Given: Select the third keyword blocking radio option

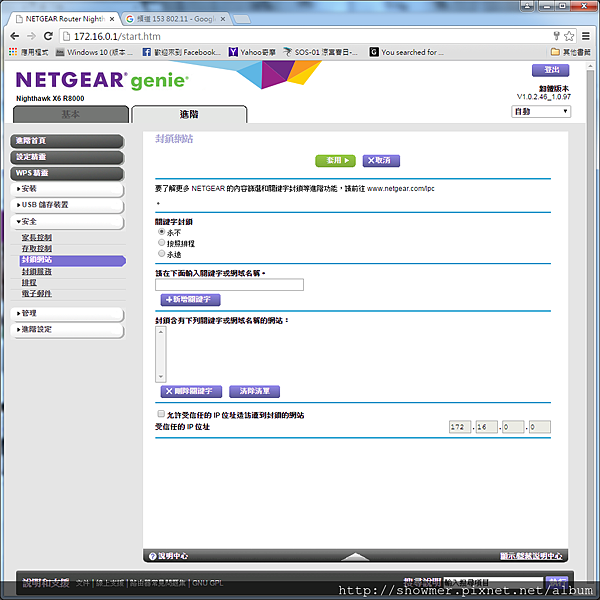Looking at the screenshot, I should (161, 253).
